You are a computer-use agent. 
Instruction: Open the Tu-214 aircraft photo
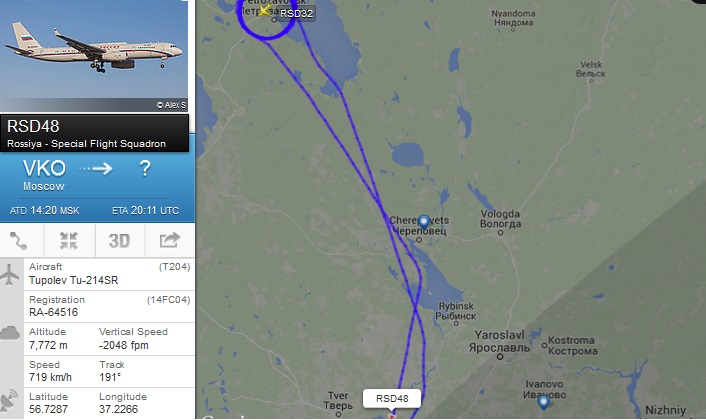coord(94,55)
